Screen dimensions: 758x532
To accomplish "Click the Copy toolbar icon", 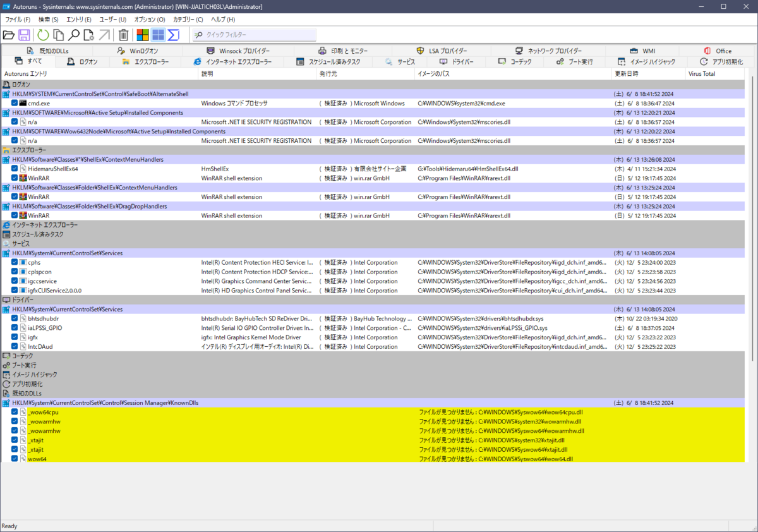I will coord(59,35).
